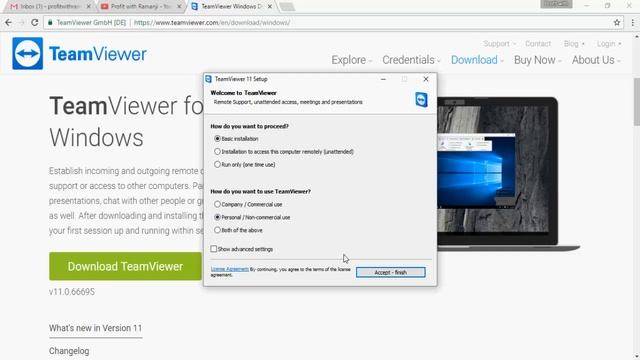Image resolution: width=640 pixels, height=360 pixels.
Task: Click the page vertical scrollbar thumb
Action: pyautogui.click(x=636, y=102)
